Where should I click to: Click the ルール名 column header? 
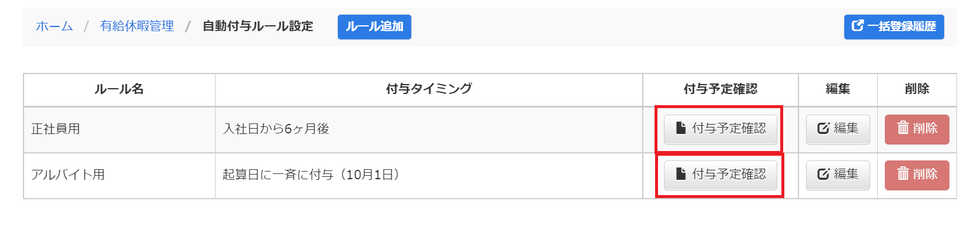point(119,89)
